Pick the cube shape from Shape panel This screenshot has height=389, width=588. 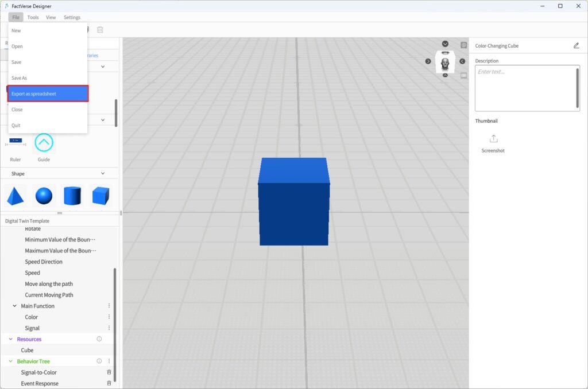click(100, 196)
